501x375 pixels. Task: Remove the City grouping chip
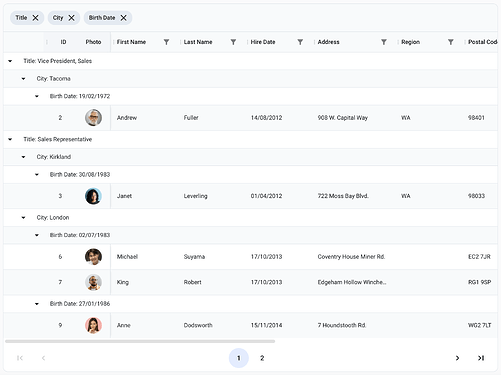(x=71, y=18)
